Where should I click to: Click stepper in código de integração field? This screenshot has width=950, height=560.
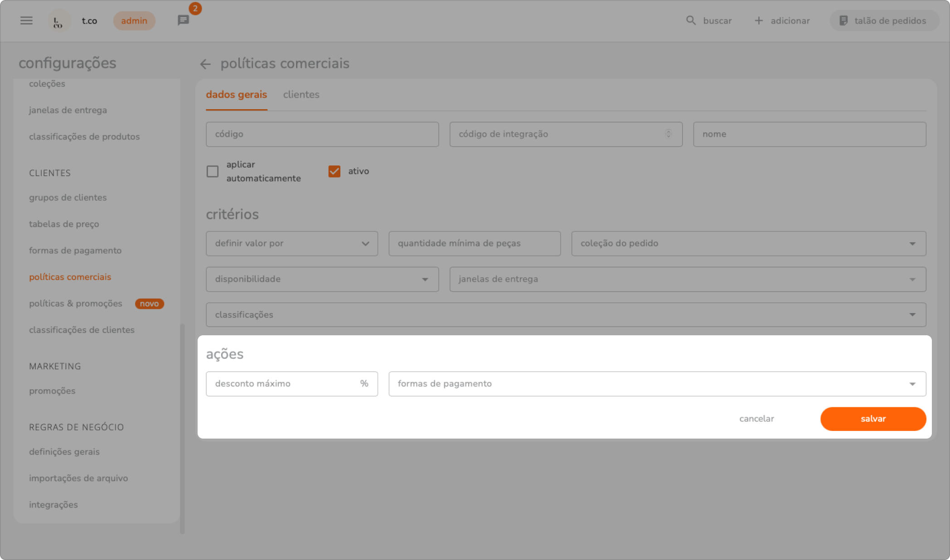pyautogui.click(x=668, y=134)
